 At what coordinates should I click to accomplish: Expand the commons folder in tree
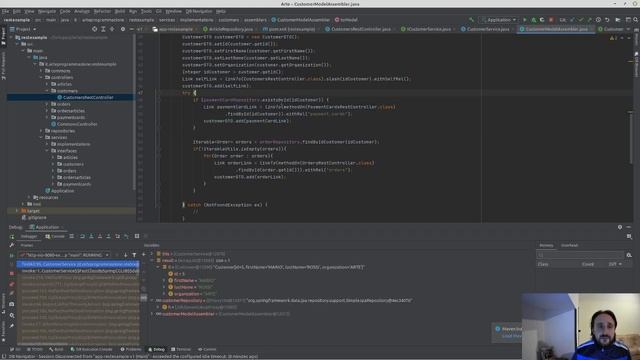(x=41, y=71)
